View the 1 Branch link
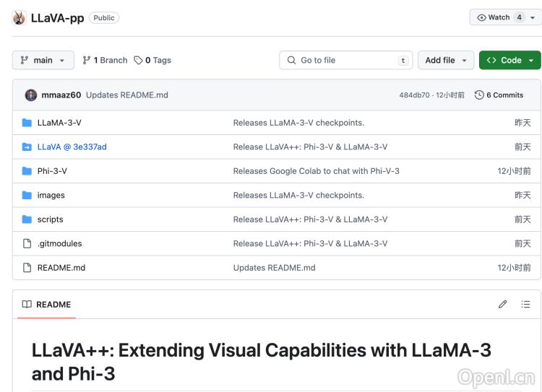 coord(105,61)
